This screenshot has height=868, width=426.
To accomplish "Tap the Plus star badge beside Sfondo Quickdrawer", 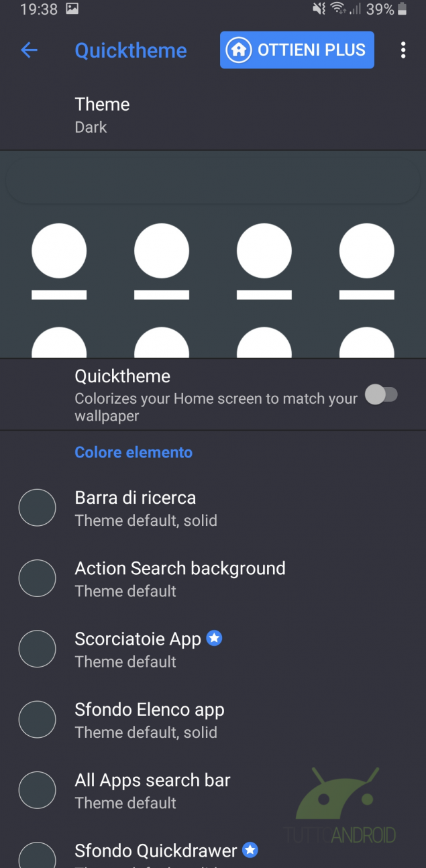I will tap(250, 851).
